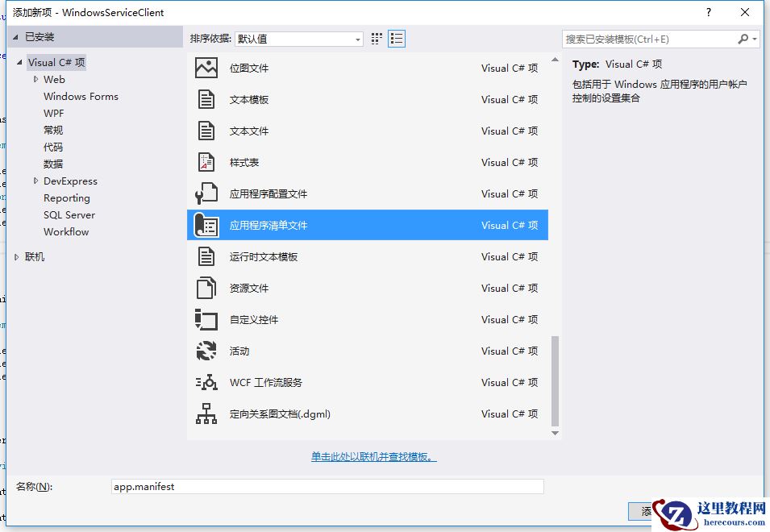Select the 代码 category
This screenshot has width=770, height=532.
point(53,148)
